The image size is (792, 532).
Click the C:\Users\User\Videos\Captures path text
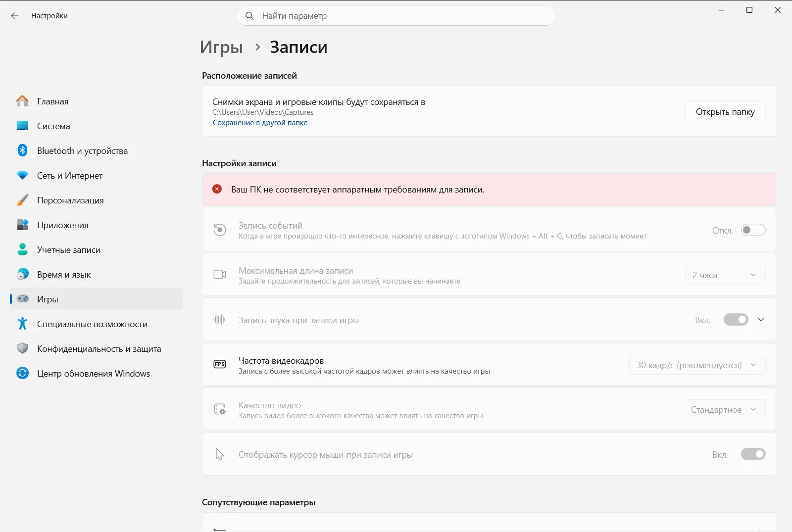pos(263,112)
